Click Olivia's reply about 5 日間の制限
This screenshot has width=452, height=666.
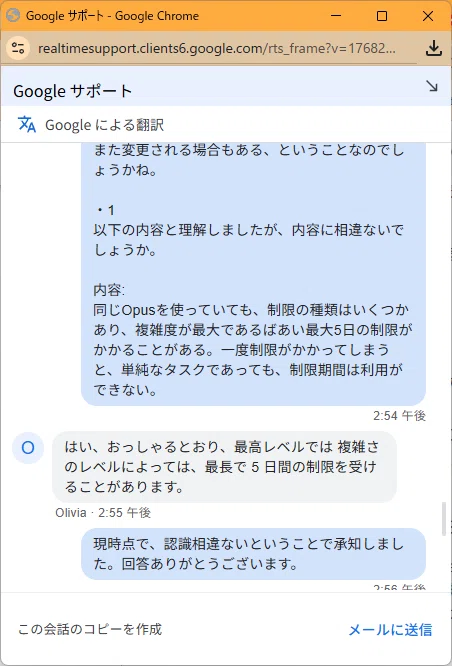pyautogui.click(x=224, y=467)
